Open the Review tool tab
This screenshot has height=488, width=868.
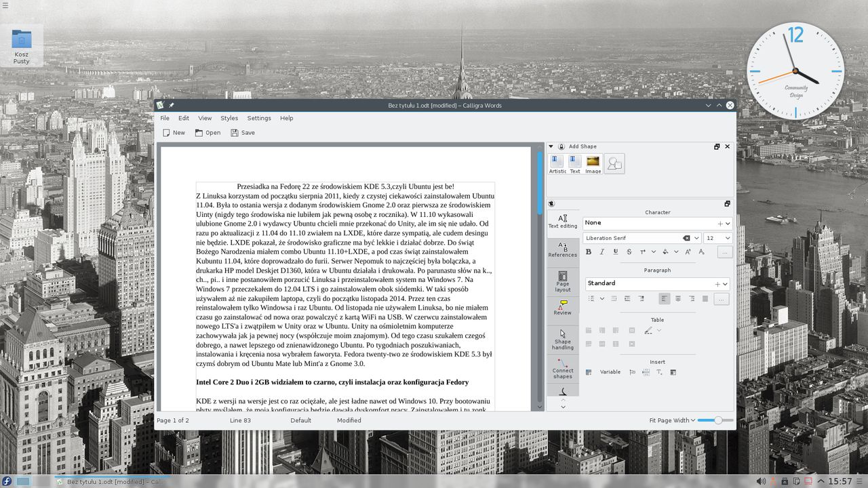563,308
